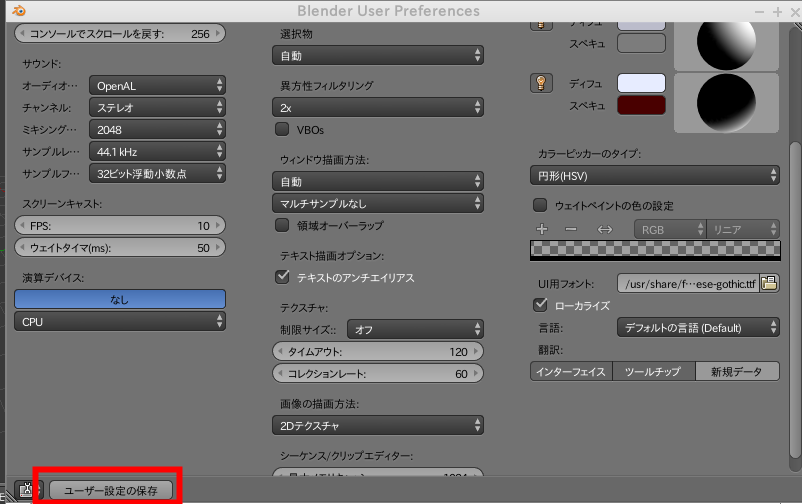Enable ウェイトペイントの色の設定 checkbox

[540, 205]
